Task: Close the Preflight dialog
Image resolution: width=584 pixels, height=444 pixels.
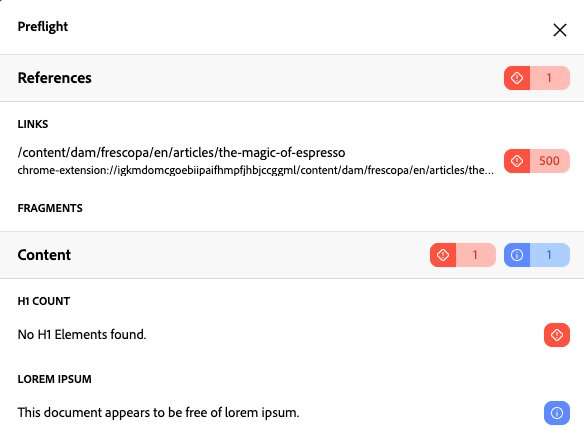Action: tap(560, 30)
